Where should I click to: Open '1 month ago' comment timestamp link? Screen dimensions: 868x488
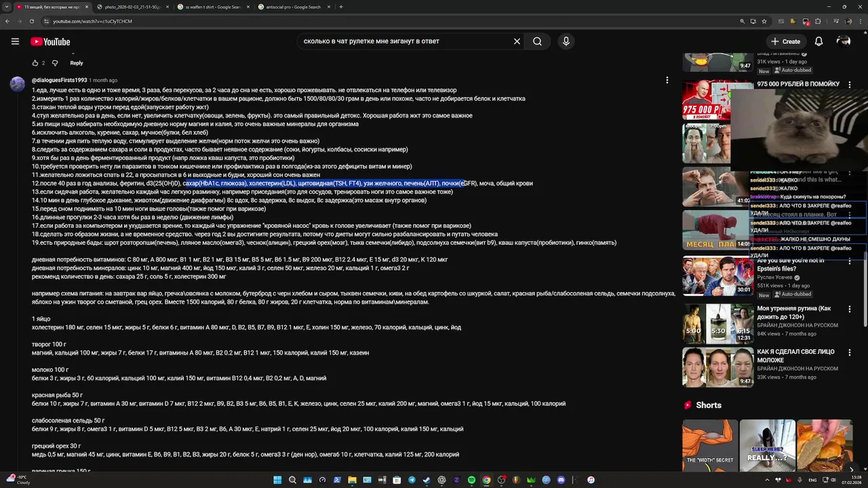click(103, 80)
